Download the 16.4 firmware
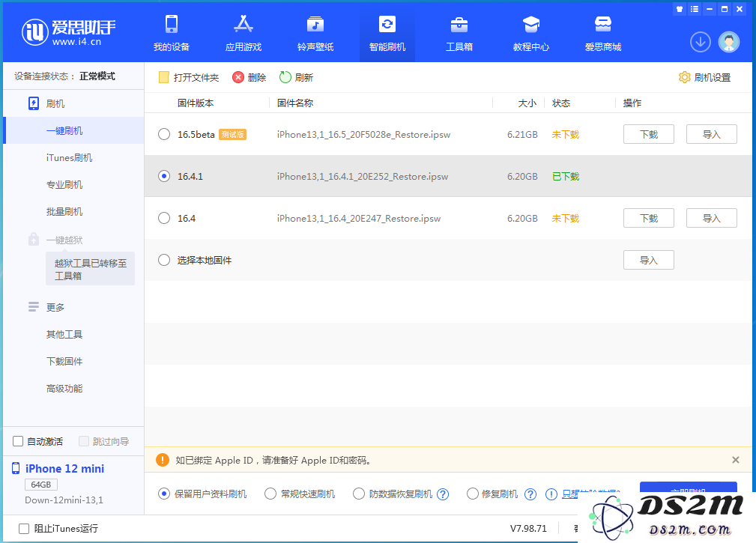This screenshot has width=756, height=543. point(649,218)
